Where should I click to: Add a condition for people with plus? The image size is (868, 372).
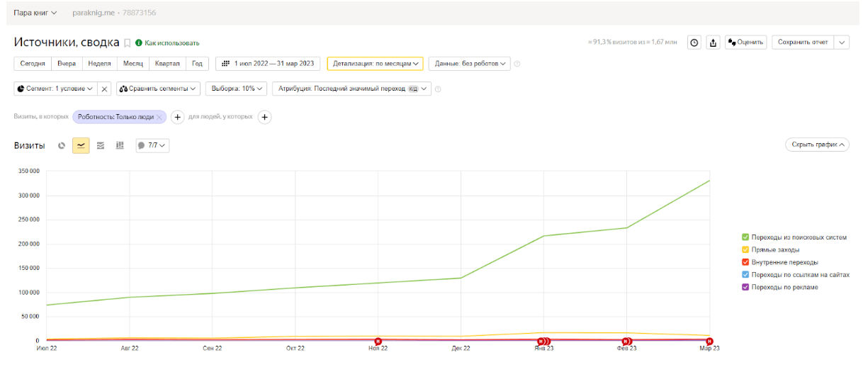click(x=264, y=117)
